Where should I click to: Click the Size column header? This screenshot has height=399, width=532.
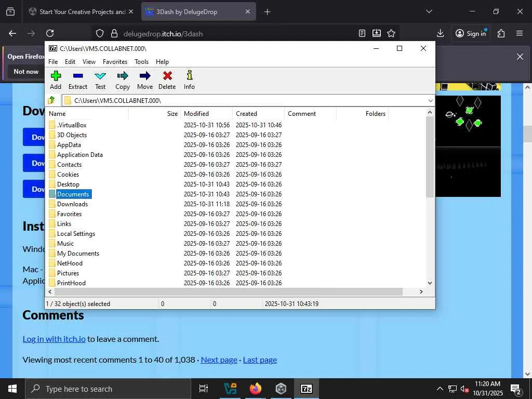point(154,114)
